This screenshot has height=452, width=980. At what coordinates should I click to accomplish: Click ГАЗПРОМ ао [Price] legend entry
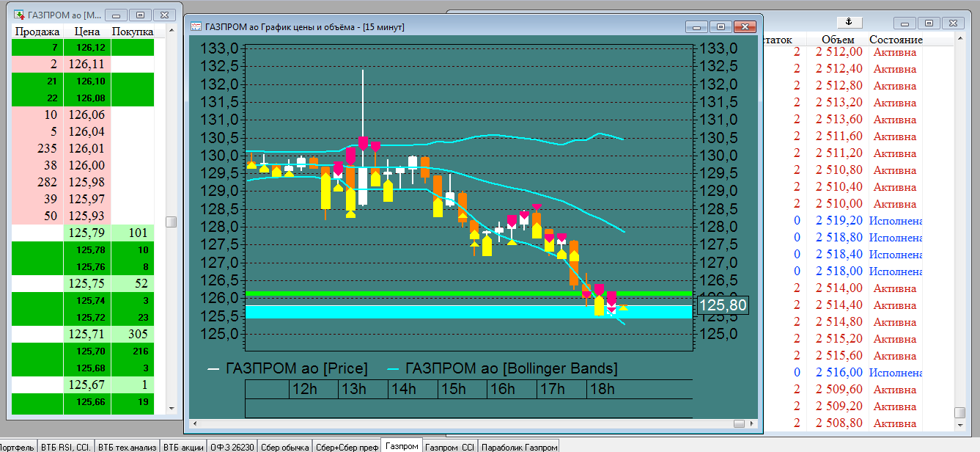288,368
